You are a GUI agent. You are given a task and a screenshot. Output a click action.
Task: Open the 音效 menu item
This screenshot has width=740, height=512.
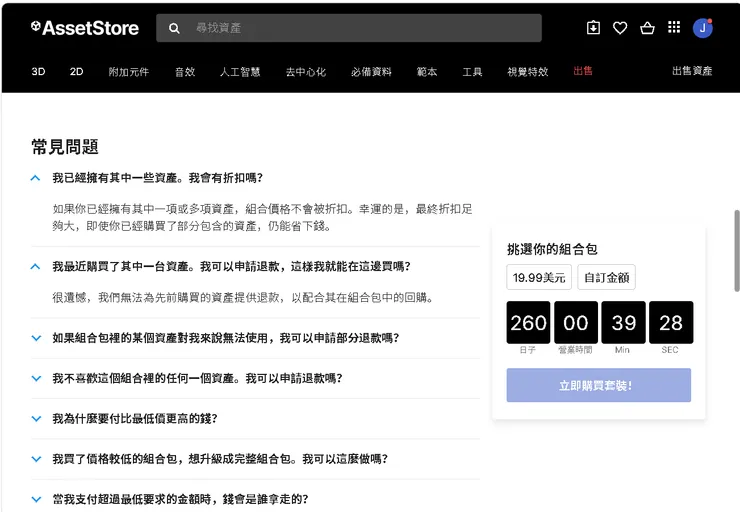(x=185, y=72)
